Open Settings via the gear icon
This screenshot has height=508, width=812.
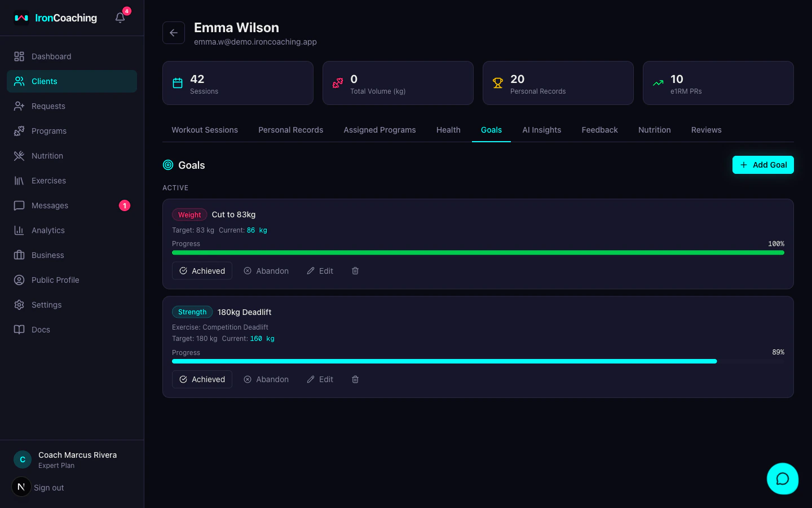19,304
